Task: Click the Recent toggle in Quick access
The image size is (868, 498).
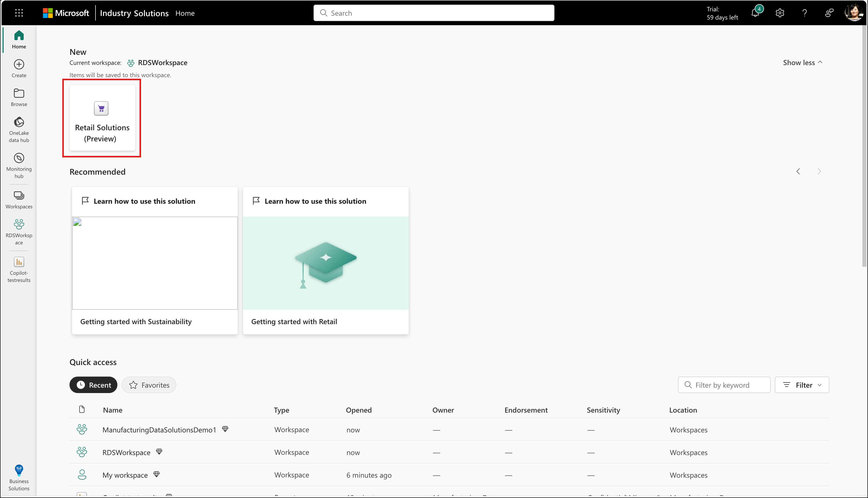Action: [94, 385]
